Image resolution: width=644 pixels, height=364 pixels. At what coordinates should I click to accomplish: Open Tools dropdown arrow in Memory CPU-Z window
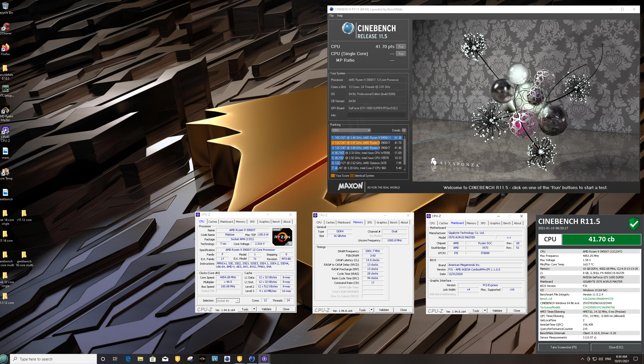point(371,310)
